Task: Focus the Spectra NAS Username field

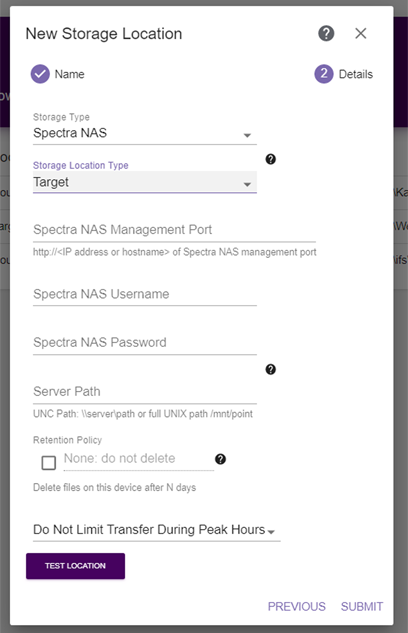Action: tap(144, 294)
